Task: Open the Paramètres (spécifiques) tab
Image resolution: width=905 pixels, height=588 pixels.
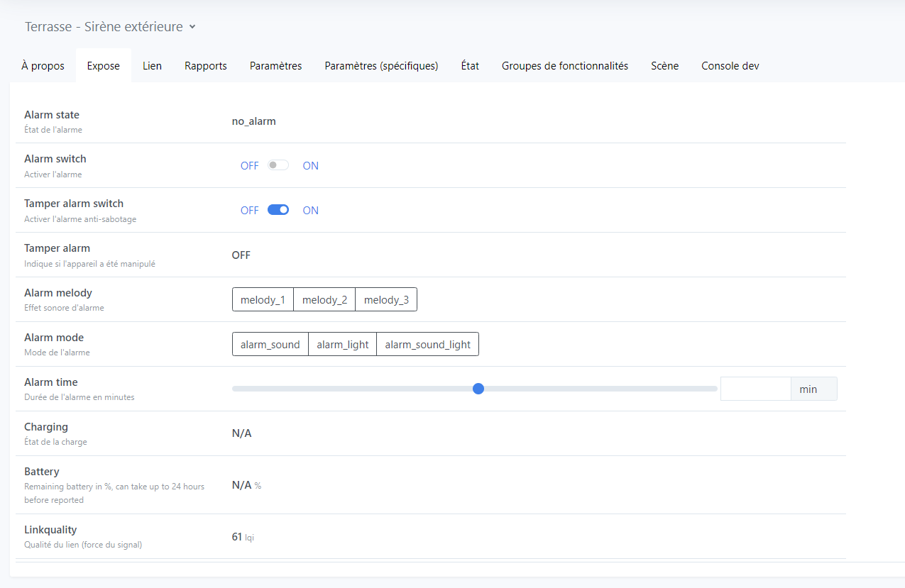Action: (x=381, y=66)
